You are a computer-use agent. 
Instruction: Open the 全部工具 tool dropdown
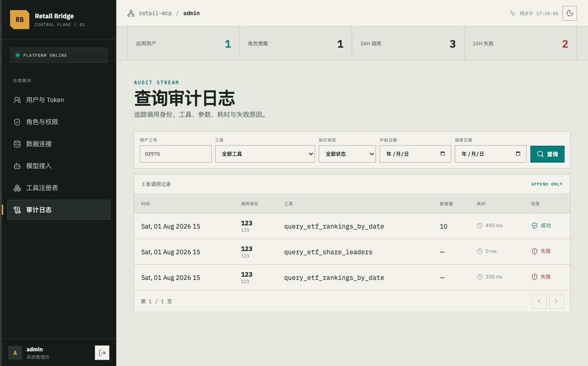click(265, 154)
